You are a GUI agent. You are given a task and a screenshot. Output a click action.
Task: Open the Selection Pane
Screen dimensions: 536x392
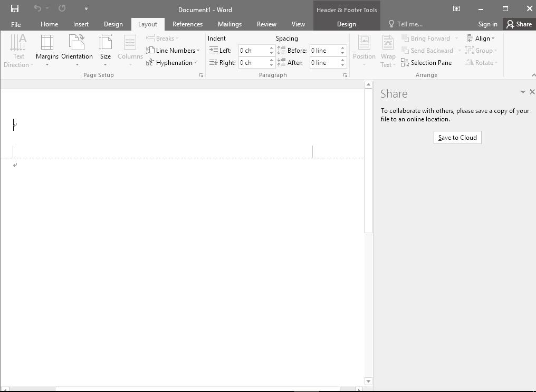426,63
